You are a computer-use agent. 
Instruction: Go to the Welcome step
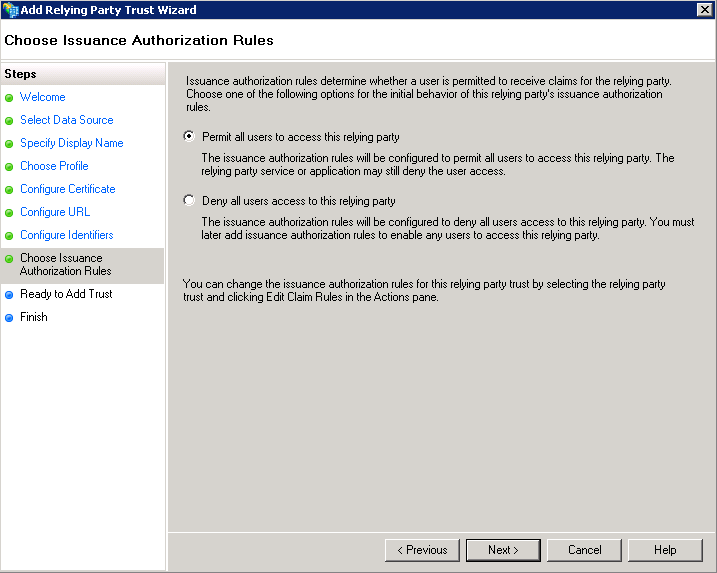(x=43, y=97)
